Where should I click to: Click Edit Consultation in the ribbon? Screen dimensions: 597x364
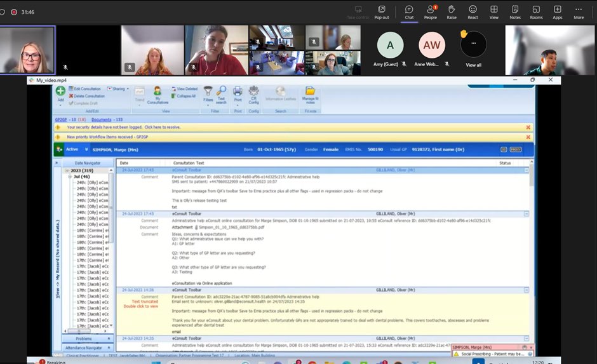coord(85,89)
